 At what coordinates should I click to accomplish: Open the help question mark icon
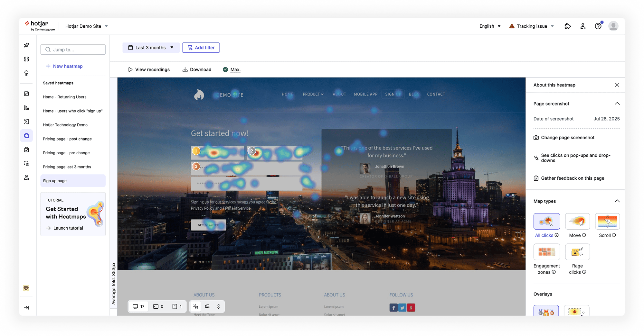coord(598,26)
